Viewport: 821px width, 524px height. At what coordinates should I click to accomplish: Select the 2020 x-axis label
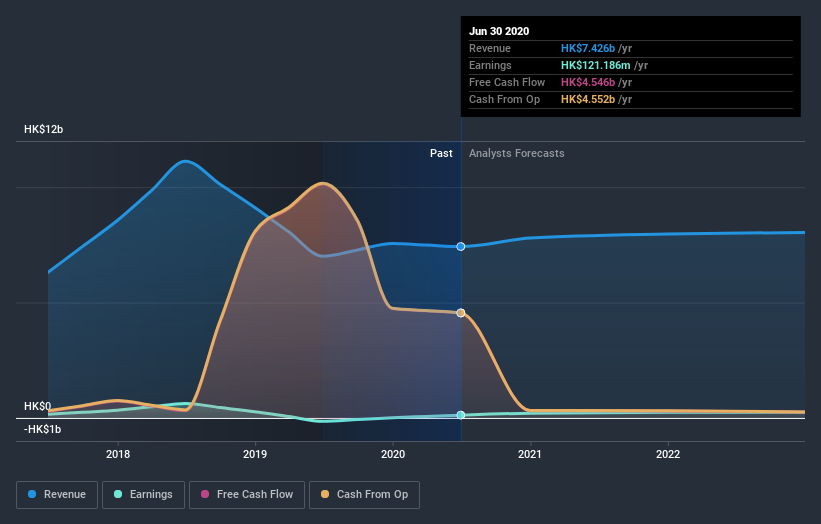[x=393, y=454]
